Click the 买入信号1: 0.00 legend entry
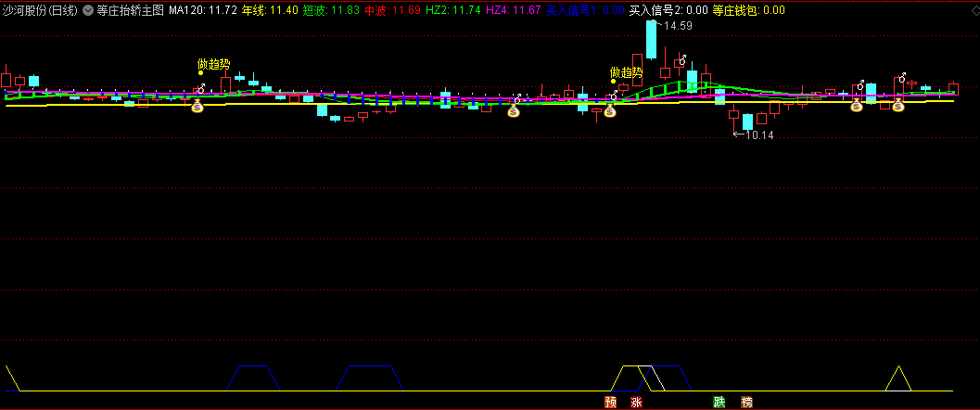Screen dimensions: 980x410 coord(584,10)
